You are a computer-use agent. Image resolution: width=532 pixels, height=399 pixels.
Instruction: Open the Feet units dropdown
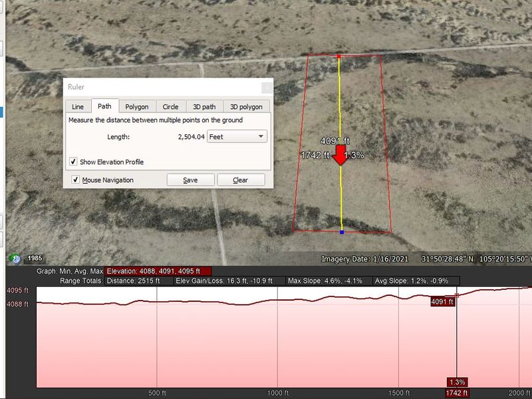coord(260,136)
